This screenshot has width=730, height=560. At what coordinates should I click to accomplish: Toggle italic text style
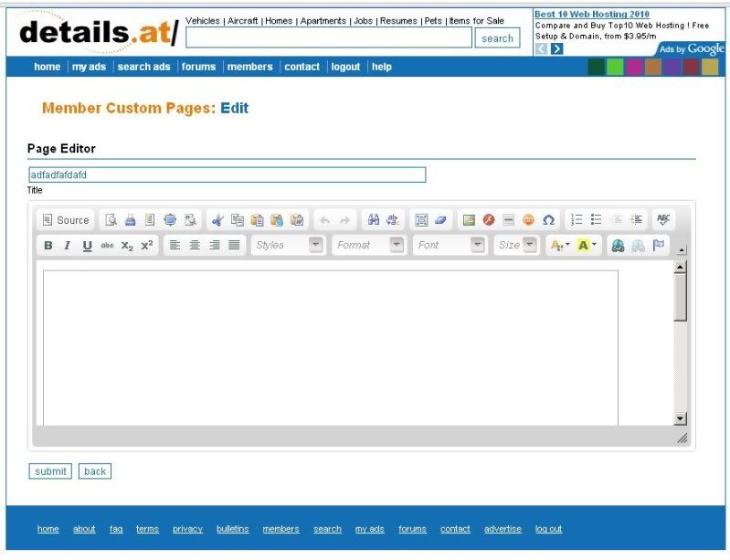click(x=67, y=245)
